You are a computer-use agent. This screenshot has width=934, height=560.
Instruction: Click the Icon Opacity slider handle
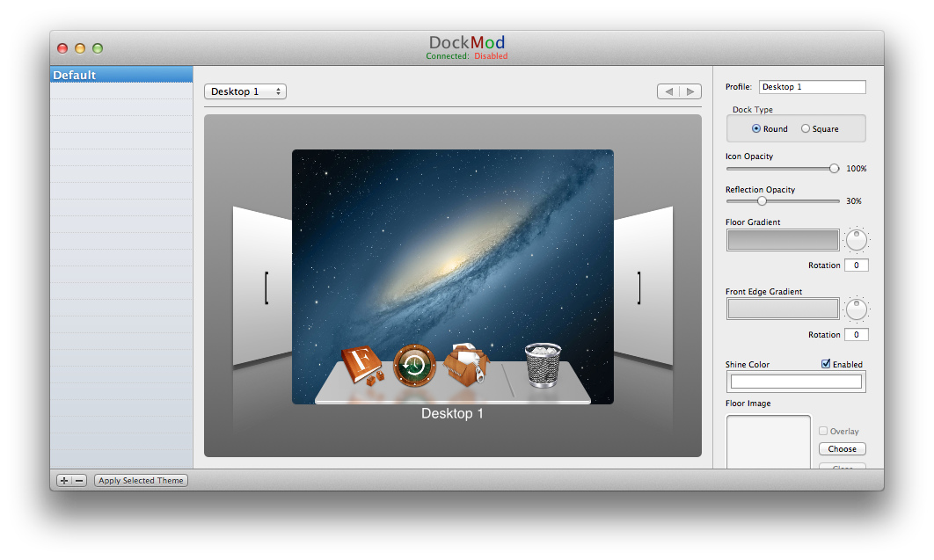pos(834,169)
